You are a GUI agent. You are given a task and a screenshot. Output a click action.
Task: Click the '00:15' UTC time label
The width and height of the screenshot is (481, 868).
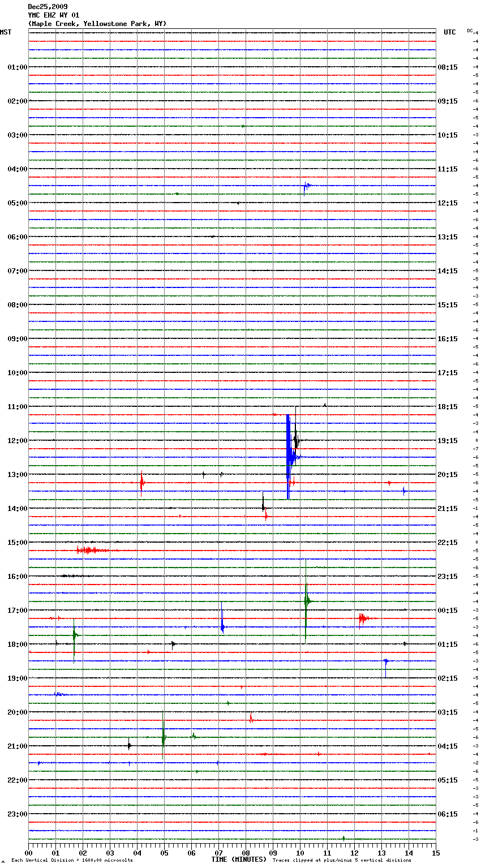click(x=448, y=611)
